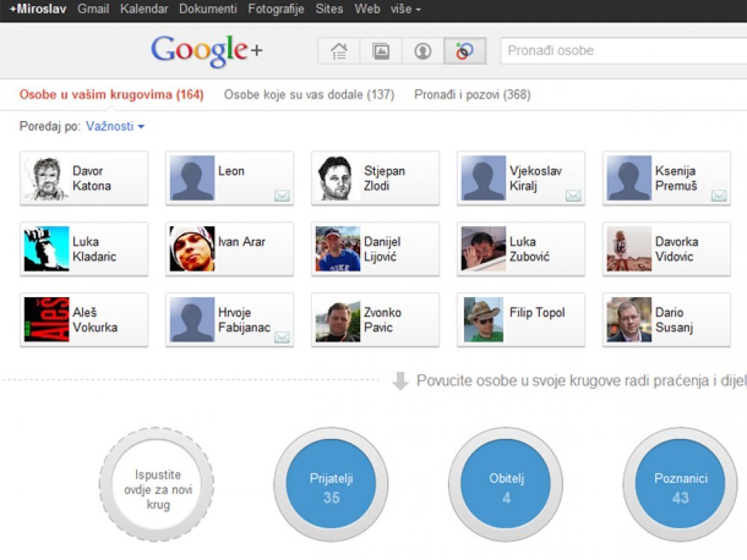Open +Miroslav in the top bar
747x560 pixels.
pos(37,9)
